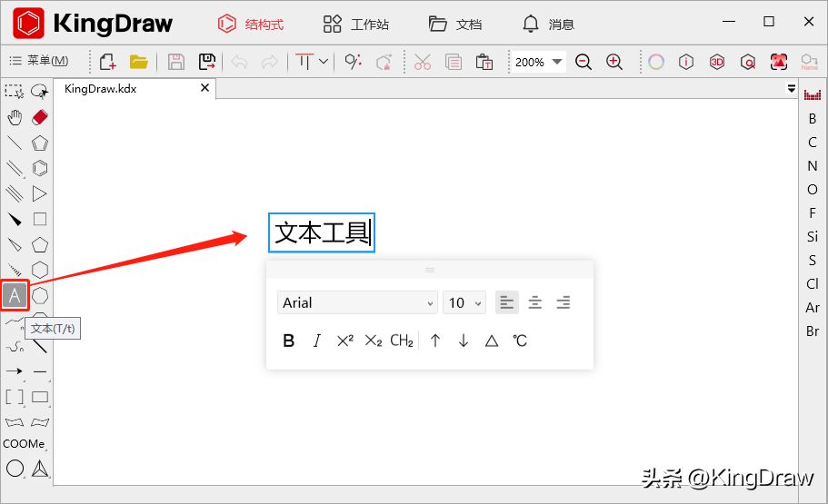The image size is (828, 504).
Task: Click the new file icon
Action: pyautogui.click(x=108, y=62)
